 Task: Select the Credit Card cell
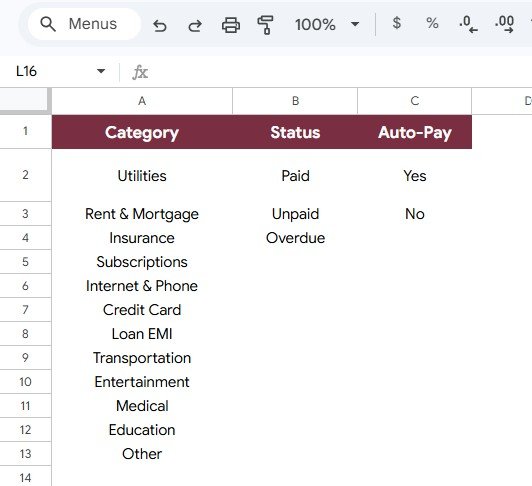pyautogui.click(x=142, y=310)
